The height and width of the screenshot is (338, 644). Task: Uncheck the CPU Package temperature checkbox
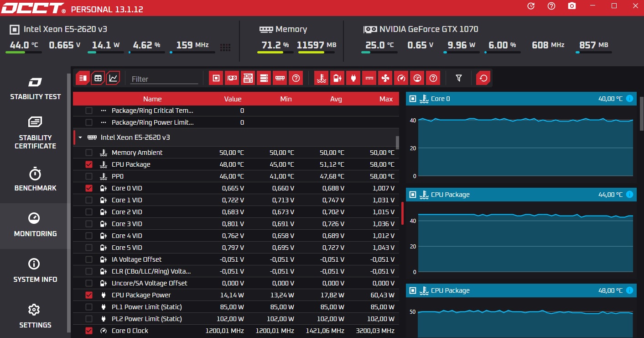[89, 164]
